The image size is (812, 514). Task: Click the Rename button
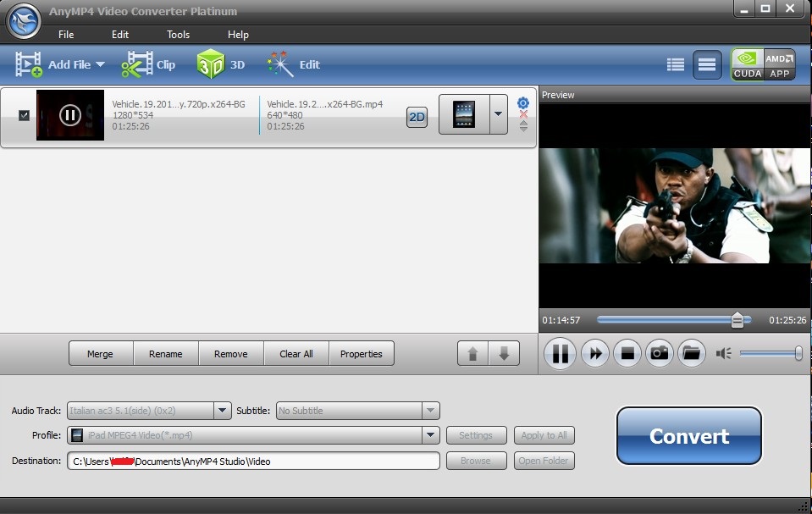pos(166,353)
